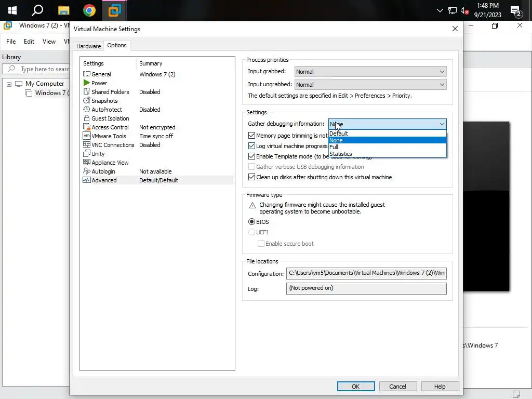This screenshot has height=399, width=532.
Task: Collapse My Computer tree node
Action: coord(9,84)
